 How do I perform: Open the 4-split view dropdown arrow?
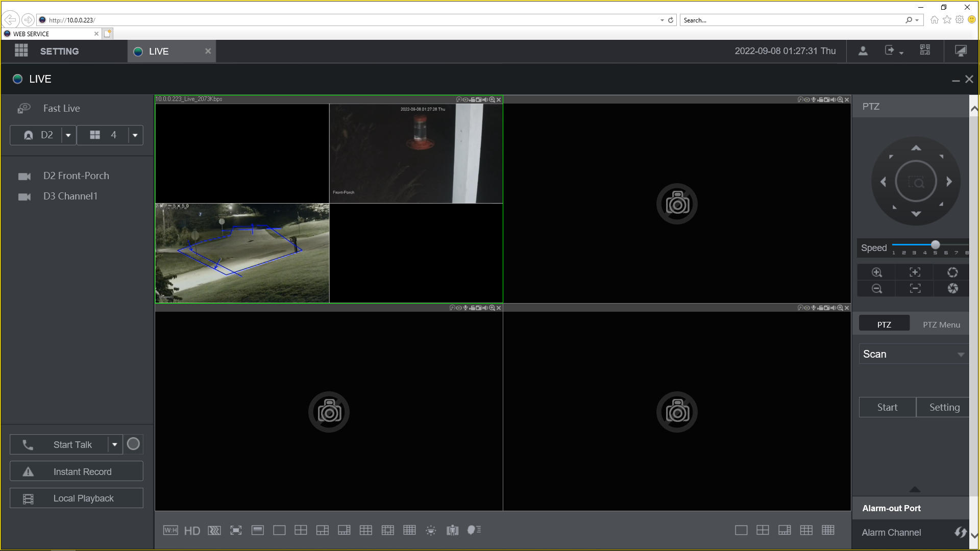[135, 135]
